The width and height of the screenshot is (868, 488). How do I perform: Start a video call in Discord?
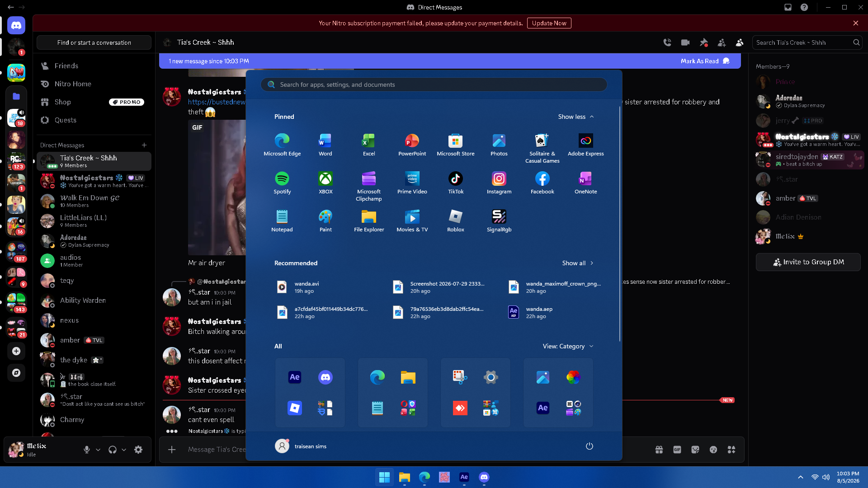pos(685,42)
